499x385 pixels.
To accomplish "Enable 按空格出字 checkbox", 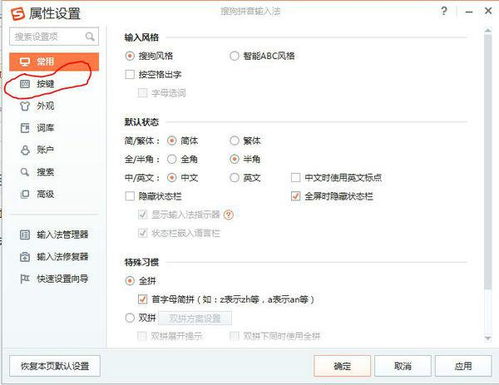I will tap(130, 74).
